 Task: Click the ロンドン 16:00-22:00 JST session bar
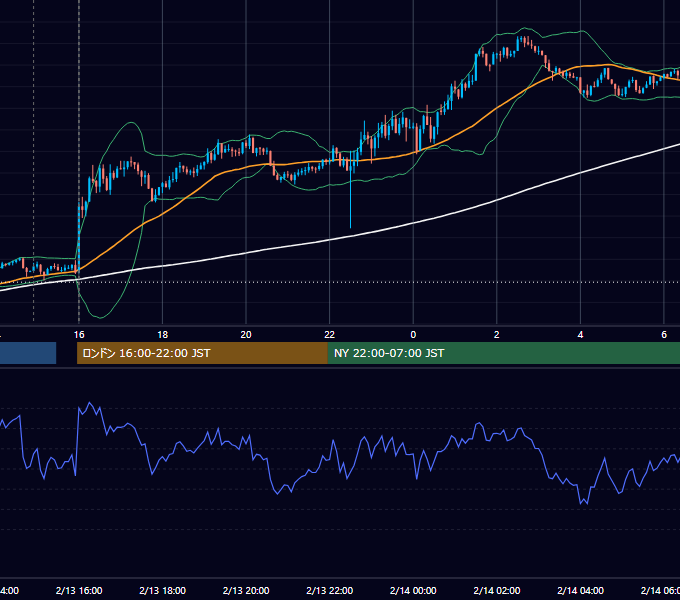coord(202,353)
